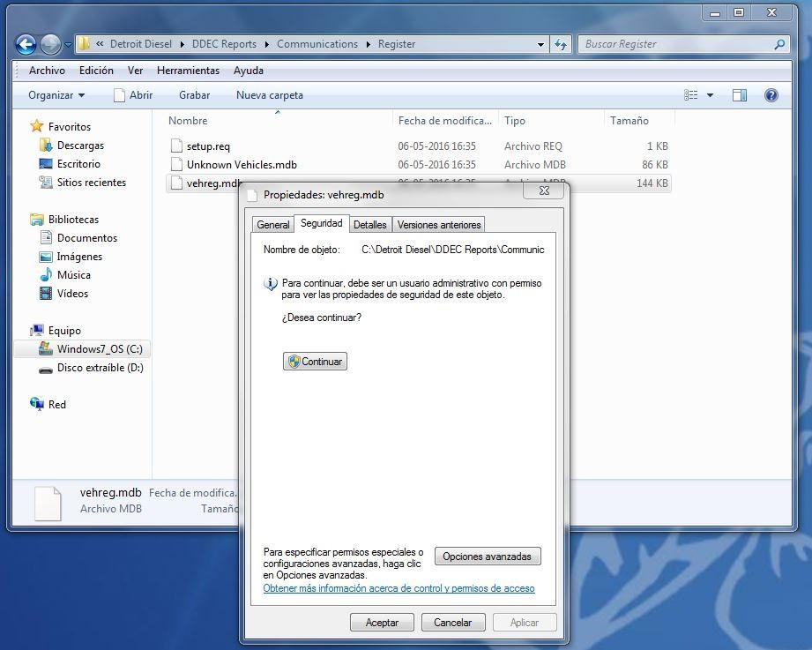The image size is (812, 650).
Task: Open the Ver menu
Action: tap(135, 71)
